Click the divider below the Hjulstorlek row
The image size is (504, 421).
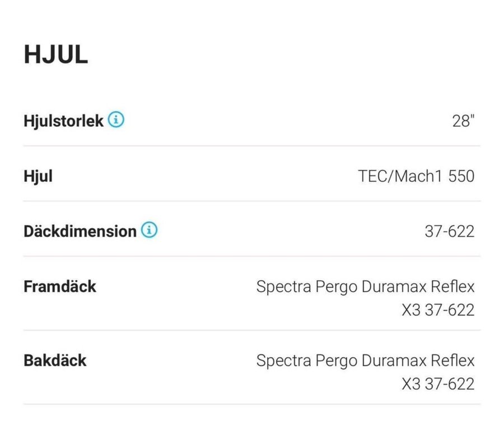252,146
